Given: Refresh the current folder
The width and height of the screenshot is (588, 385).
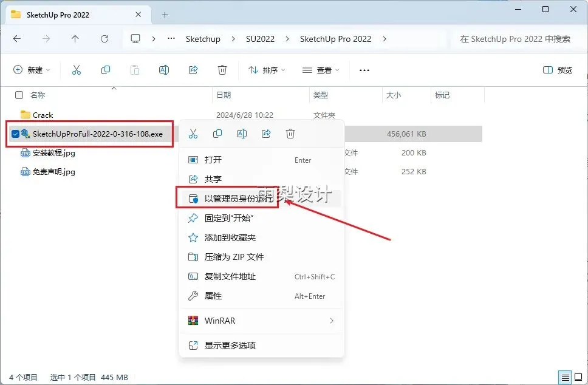Looking at the screenshot, I should coord(104,39).
